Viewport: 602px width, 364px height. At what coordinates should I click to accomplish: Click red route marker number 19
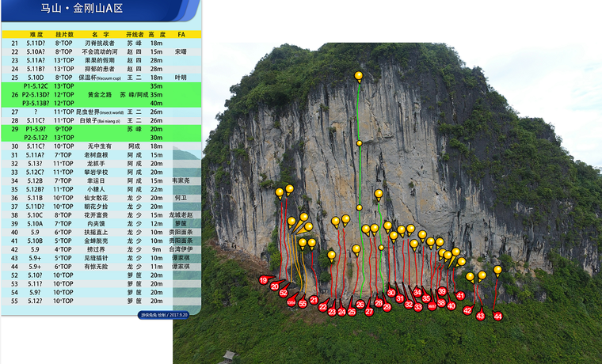click(x=264, y=279)
